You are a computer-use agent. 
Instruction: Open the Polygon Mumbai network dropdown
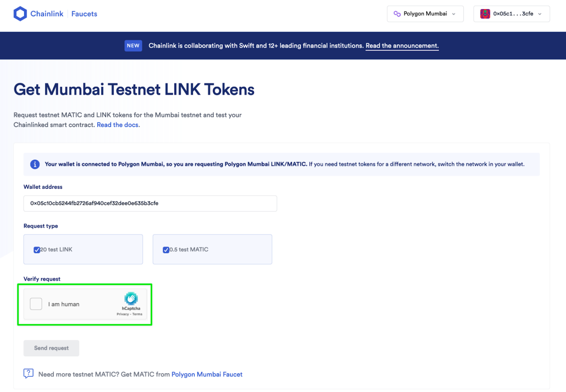425,14
